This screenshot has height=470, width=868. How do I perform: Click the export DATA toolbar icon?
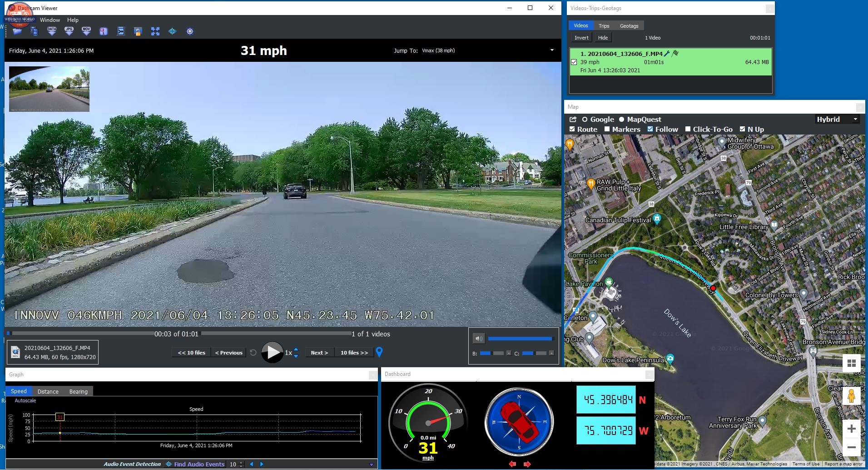[x=52, y=31]
